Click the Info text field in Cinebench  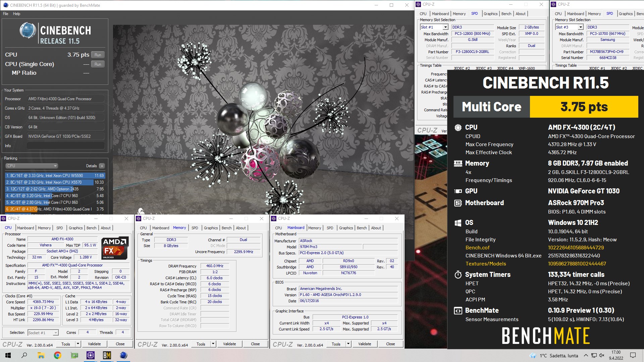[65, 146]
